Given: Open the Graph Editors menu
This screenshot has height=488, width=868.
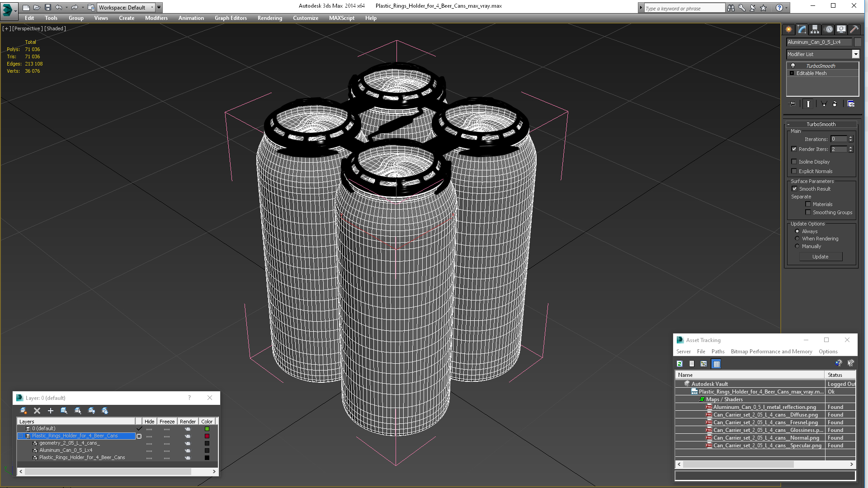Looking at the screenshot, I should pyautogui.click(x=231, y=18).
